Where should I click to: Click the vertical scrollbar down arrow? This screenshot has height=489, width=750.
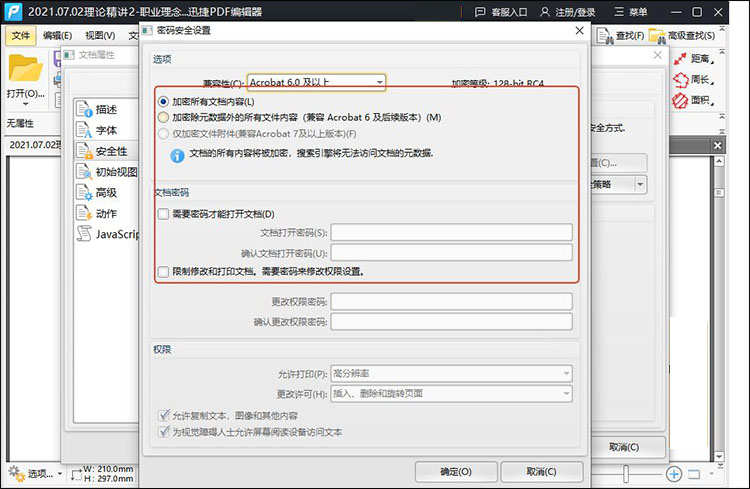[x=719, y=456]
